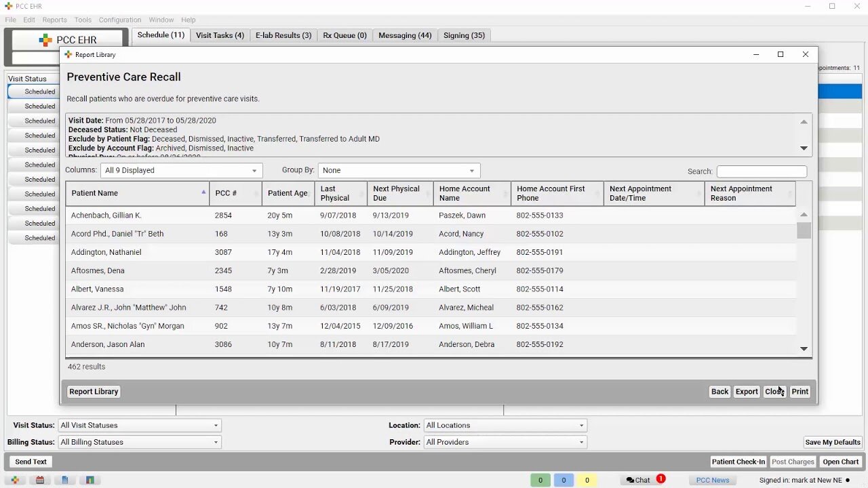Click the document icon in bottom bar
The image size is (868, 488).
(x=65, y=480)
